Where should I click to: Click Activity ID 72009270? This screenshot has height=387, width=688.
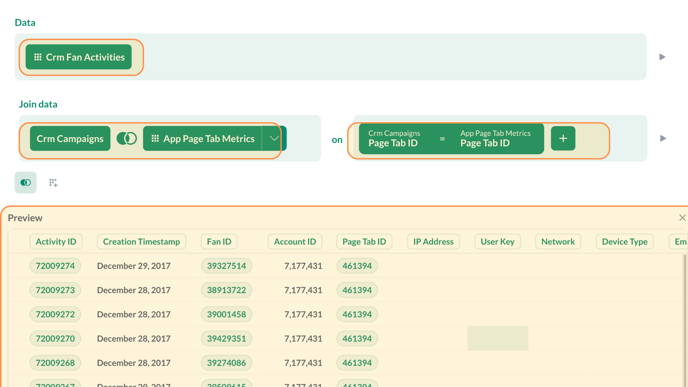point(55,338)
